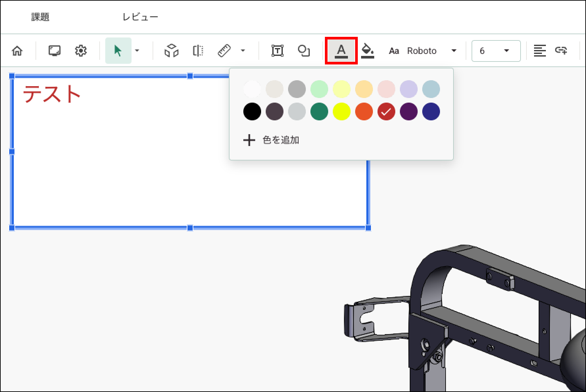Activate the section cut tool

tap(198, 51)
